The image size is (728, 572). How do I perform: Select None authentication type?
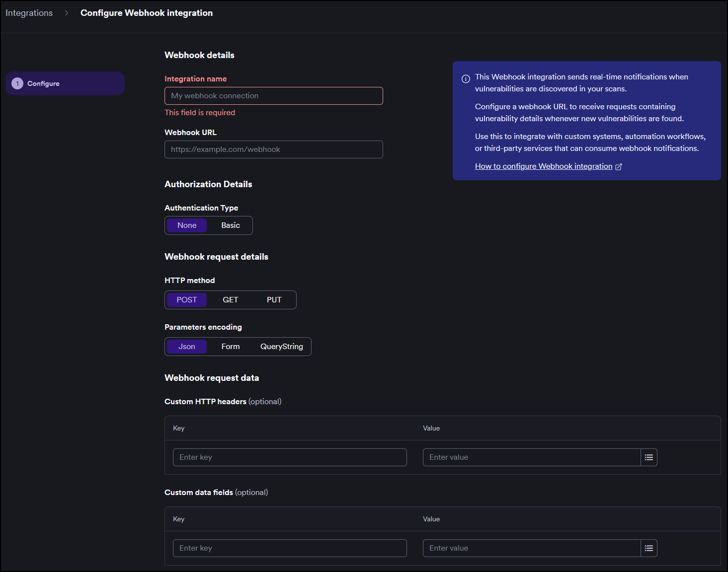tap(186, 225)
